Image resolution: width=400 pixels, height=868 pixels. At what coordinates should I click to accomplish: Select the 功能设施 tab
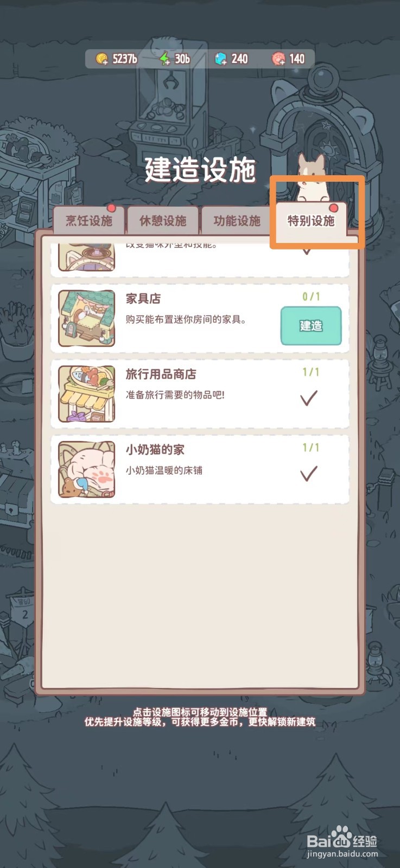coord(237,220)
